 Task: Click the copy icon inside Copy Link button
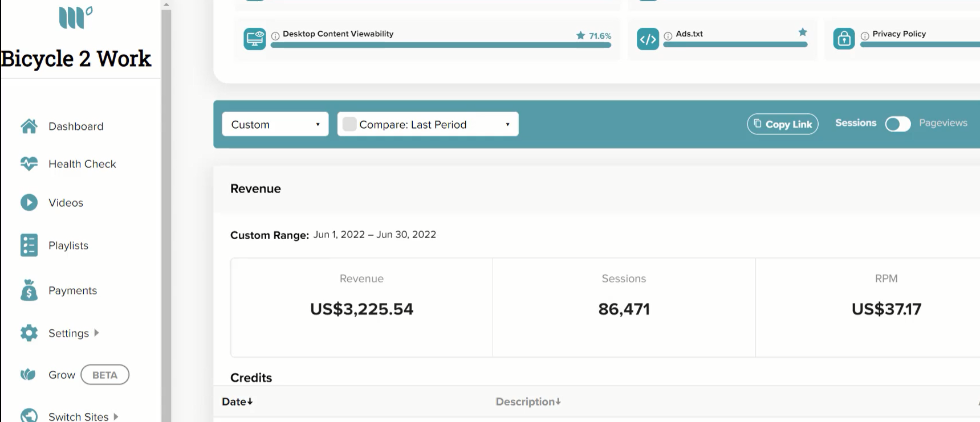[758, 123]
